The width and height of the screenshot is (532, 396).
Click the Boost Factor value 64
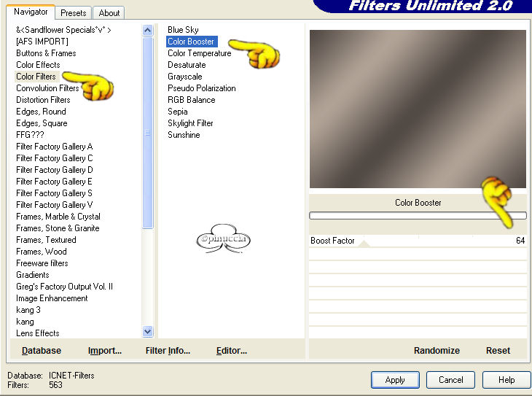click(520, 241)
